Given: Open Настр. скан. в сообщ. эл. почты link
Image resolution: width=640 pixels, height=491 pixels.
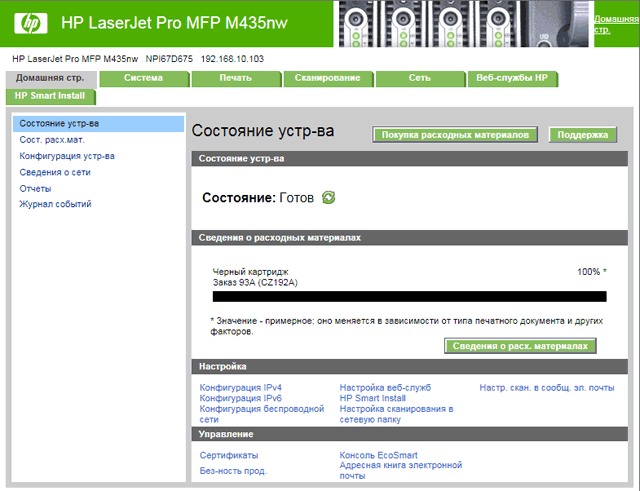Looking at the screenshot, I should (547, 388).
